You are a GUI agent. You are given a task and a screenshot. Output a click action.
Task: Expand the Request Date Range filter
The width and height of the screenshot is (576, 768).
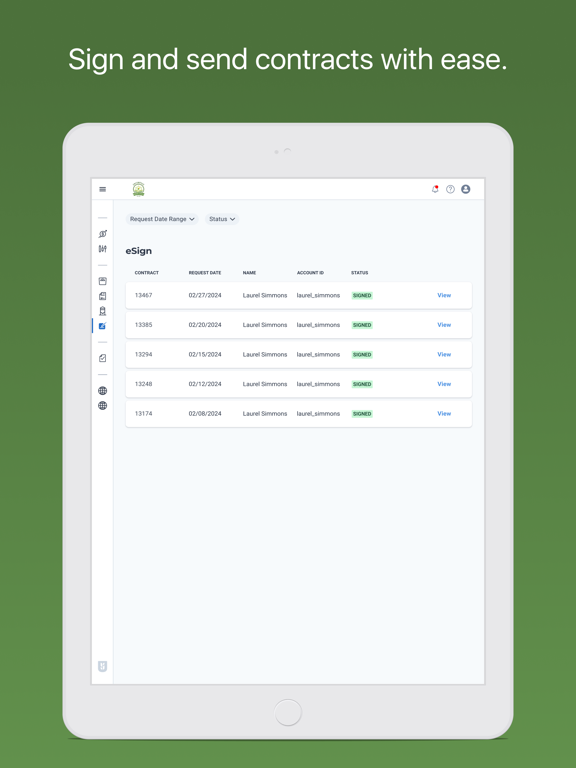[162, 219]
